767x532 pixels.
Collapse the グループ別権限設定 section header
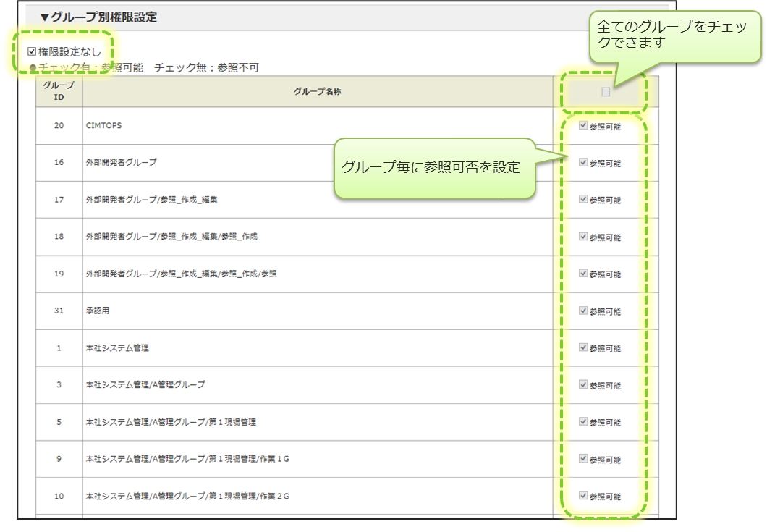[x=98, y=17]
